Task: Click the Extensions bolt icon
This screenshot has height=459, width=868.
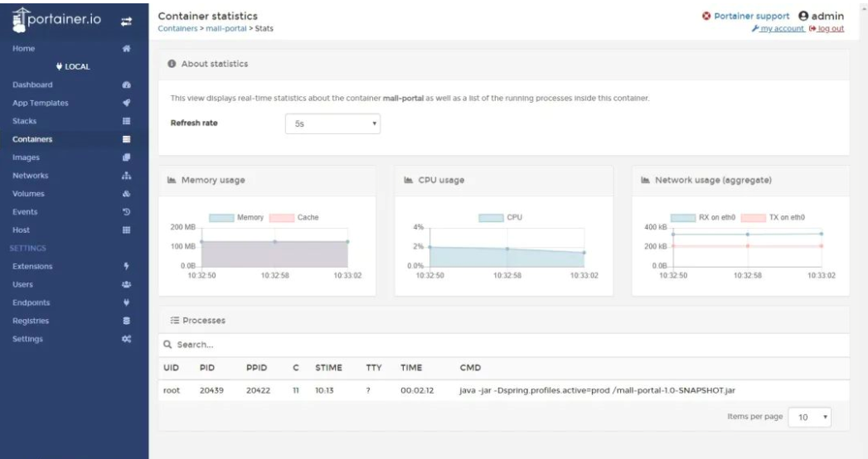Action: point(128,266)
